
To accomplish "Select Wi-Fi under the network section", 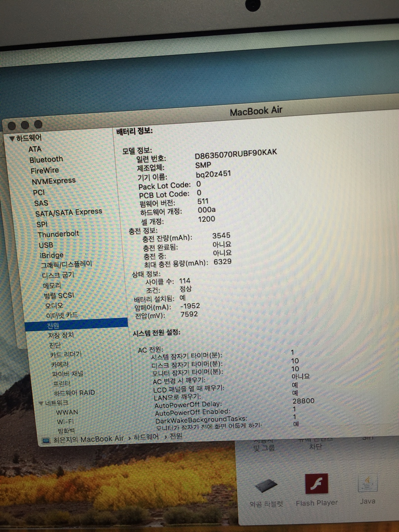I will tap(65, 422).
